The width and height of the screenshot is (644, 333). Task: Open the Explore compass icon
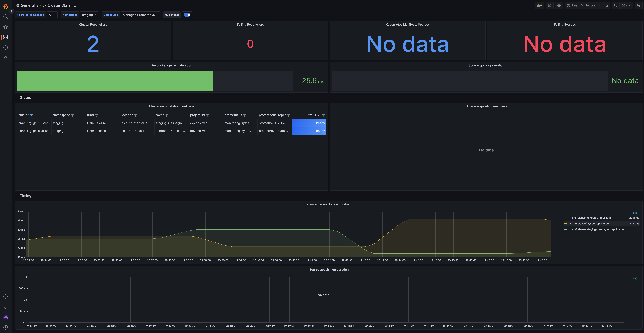(x=5, y=48)
